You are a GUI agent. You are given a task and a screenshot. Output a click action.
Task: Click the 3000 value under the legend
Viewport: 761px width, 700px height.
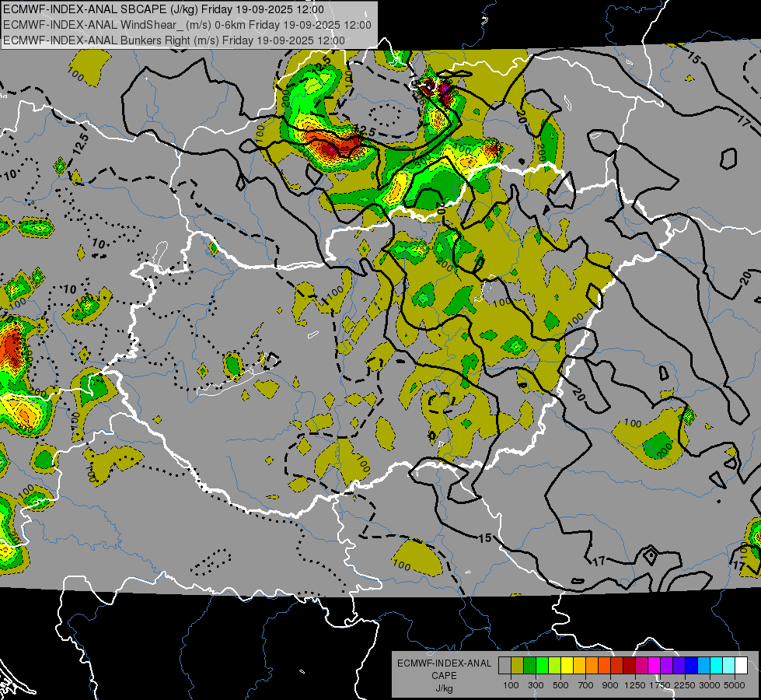(709, 684)
